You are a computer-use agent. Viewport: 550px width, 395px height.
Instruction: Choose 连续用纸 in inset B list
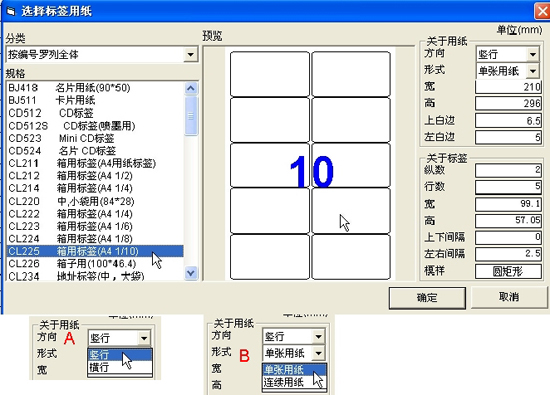(294, 382)
